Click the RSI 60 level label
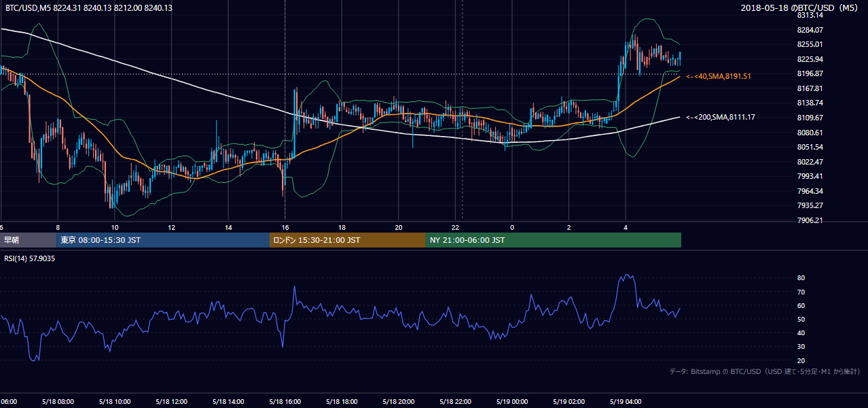The height and width of the screenshot is (408, 868). [801, 305]
